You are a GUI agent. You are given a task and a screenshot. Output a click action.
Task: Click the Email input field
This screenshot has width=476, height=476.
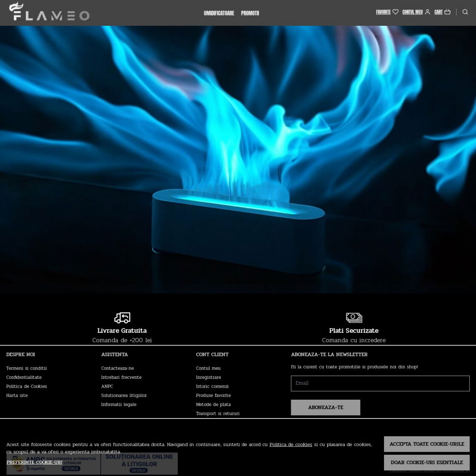click(x=380, y=383)
